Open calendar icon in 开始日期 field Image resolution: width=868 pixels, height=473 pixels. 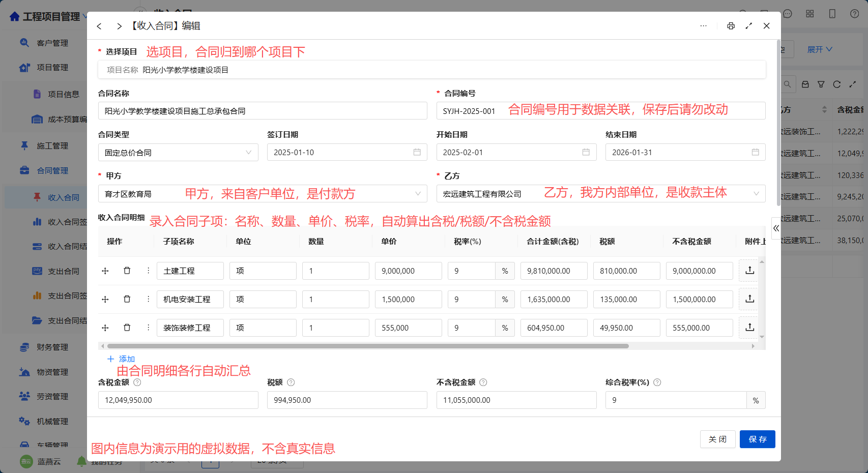[586, 152]
